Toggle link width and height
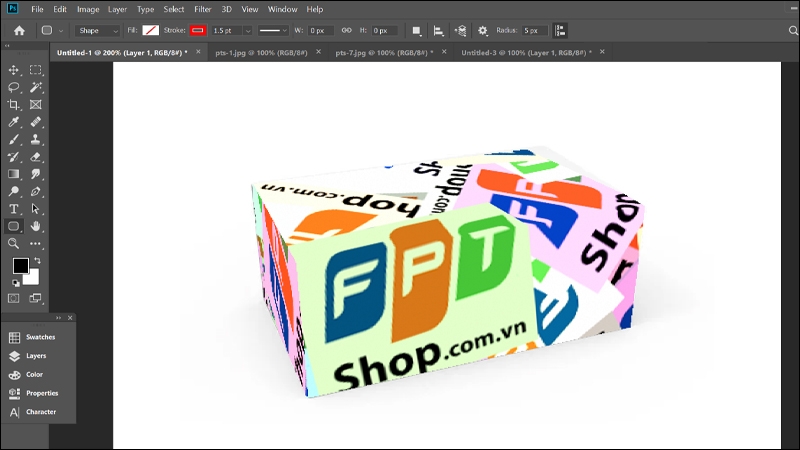The height and width of the screenshot is (450, 800). (346, 31)
